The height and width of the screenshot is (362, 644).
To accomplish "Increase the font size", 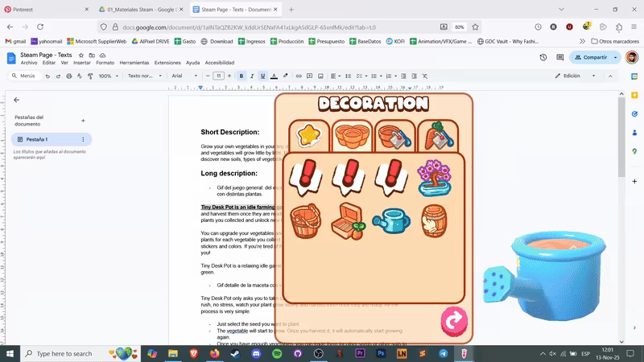I will (x=229, y=76).
